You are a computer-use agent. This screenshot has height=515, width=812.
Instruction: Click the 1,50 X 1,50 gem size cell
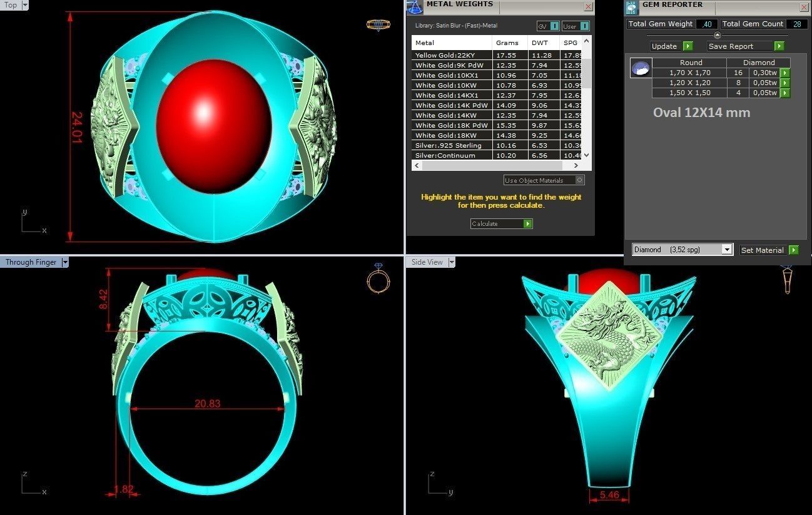(x=690, y=93)
